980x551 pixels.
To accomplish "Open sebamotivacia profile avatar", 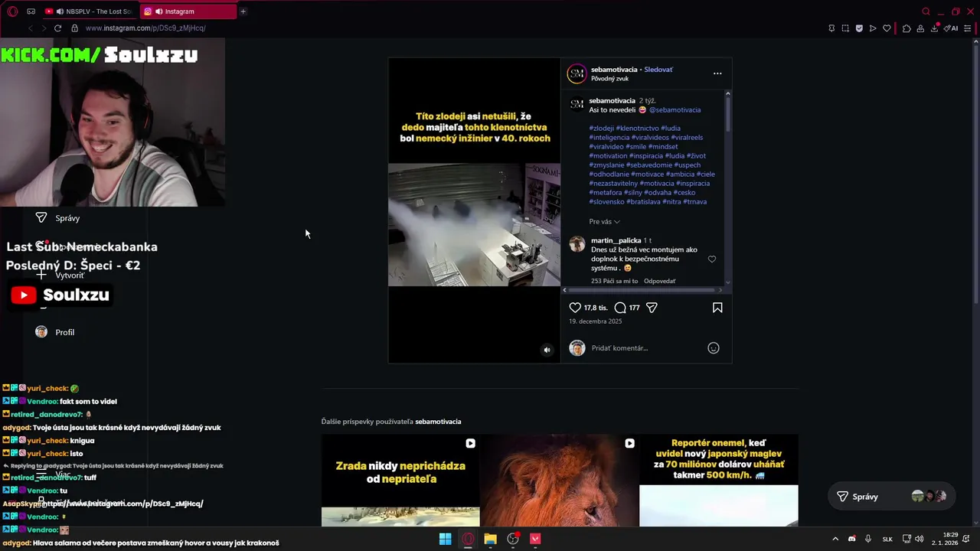I will [576, 73].
